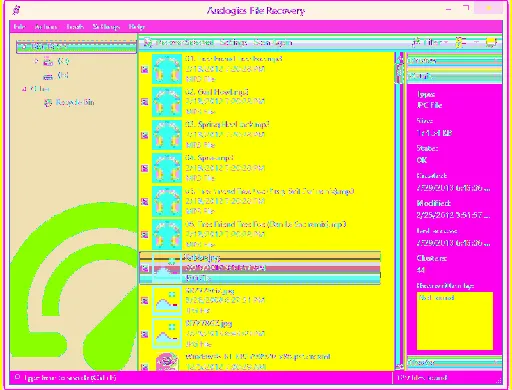Select the Recycle Bin tree label

coord(75,102)
